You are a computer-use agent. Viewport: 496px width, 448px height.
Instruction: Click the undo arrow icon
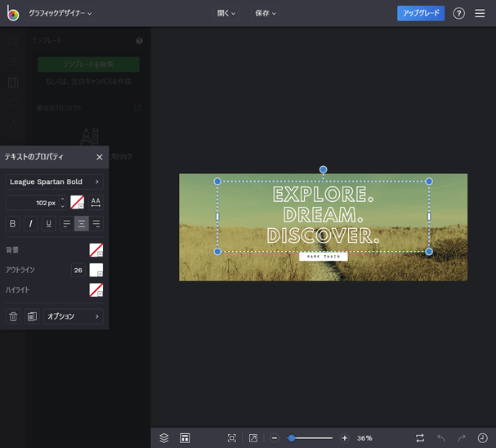(x=441, y=438)
